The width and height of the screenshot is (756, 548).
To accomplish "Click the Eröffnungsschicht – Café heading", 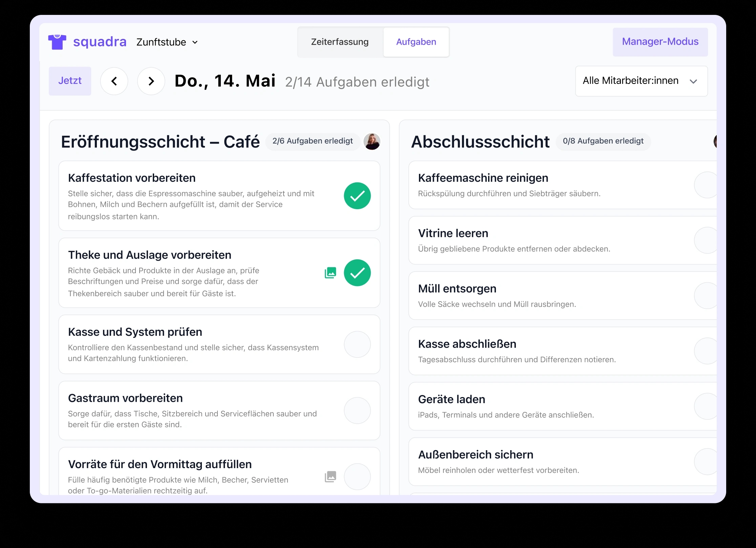I will [160, 142].
